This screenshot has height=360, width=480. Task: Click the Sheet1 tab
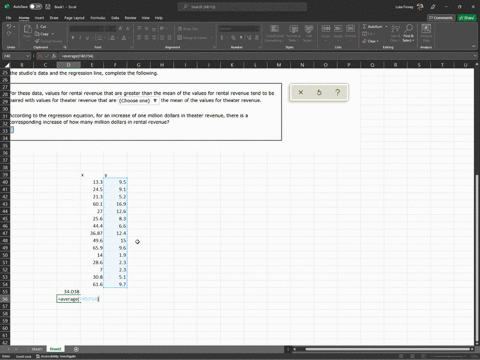[37, 349]
